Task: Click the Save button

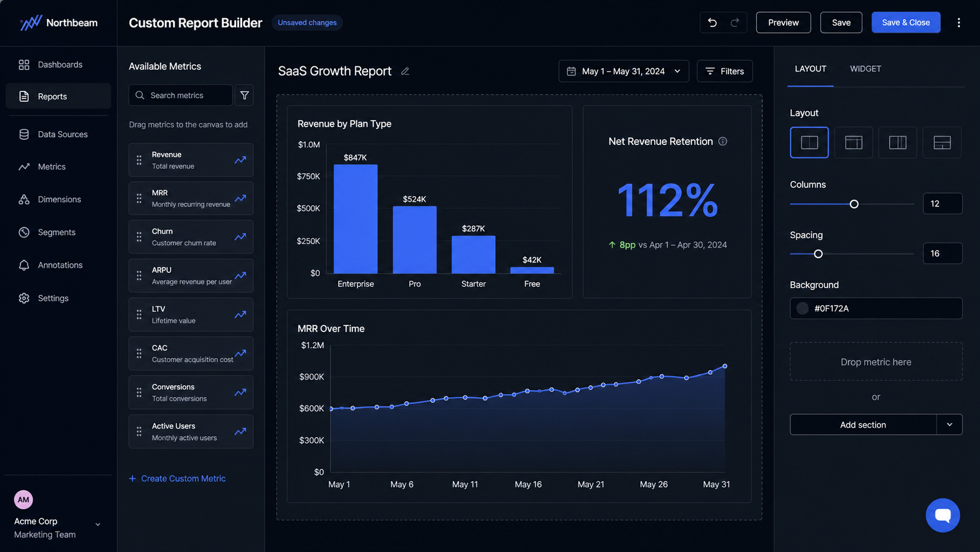Action: 841,22
